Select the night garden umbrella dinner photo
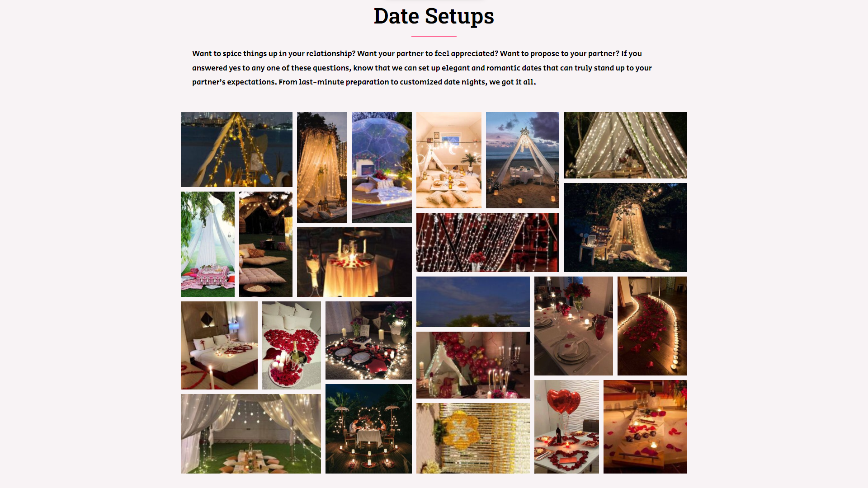 pos(368,429)
